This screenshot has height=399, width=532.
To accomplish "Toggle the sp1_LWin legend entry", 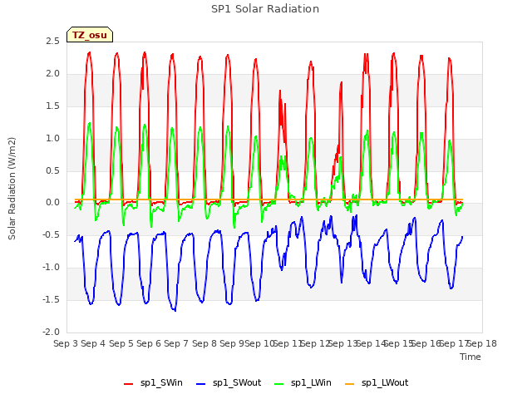I will point(303,383).
